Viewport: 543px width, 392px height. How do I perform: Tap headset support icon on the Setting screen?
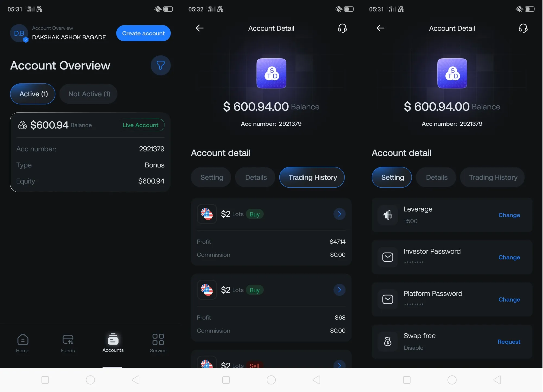523,28
